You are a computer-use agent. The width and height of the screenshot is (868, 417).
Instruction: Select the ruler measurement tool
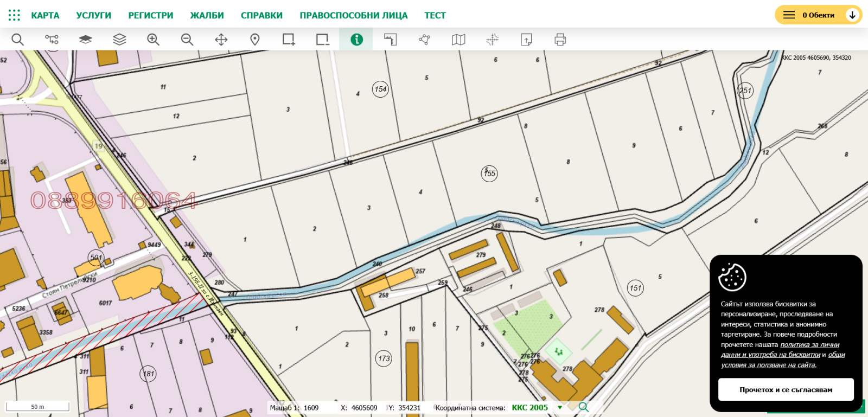391,40
